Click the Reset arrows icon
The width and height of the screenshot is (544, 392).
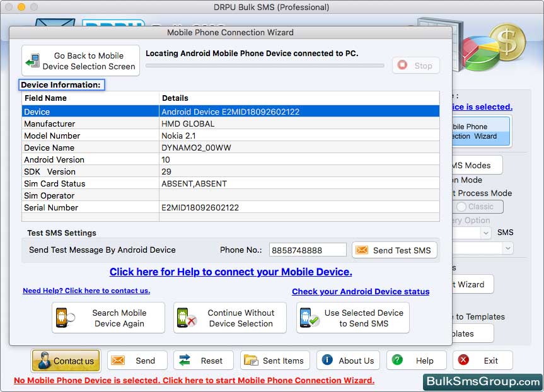(x=185, y=360)
